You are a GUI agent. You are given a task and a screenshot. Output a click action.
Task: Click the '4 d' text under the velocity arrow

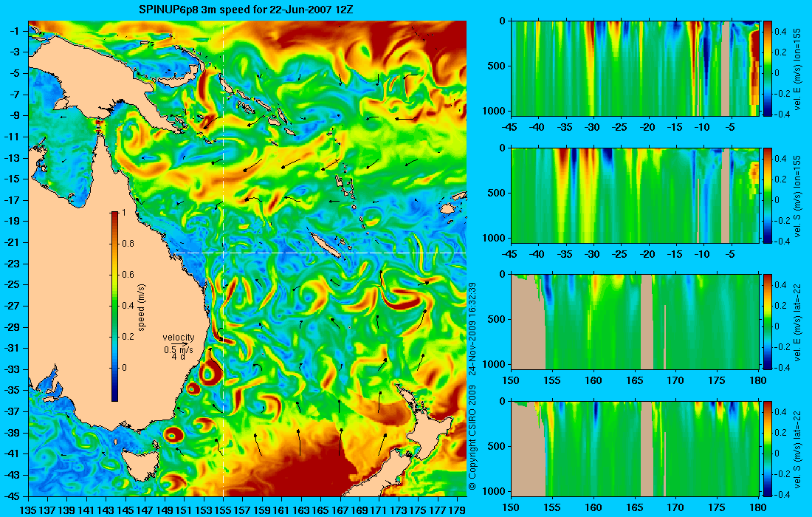[x=179, y=357]
